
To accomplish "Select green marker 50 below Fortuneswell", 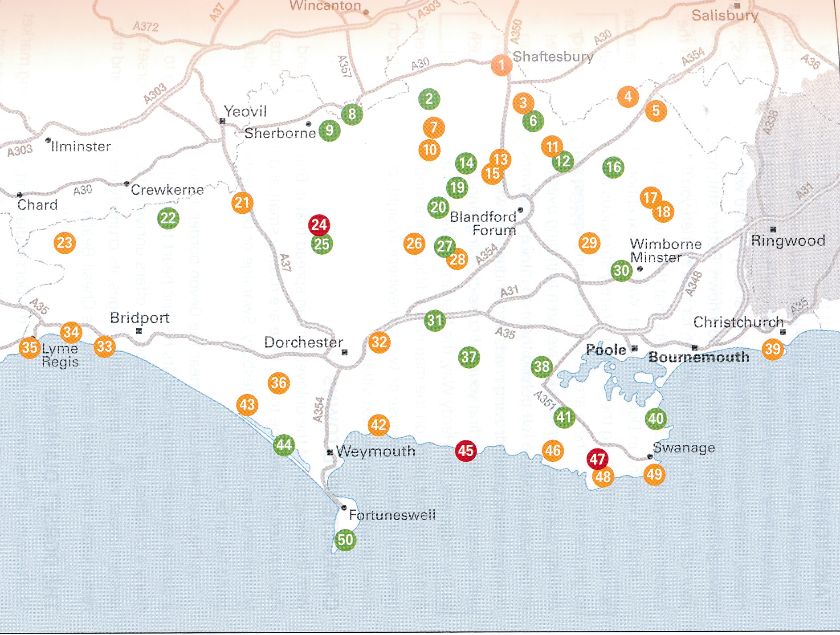I will (345, 540).
